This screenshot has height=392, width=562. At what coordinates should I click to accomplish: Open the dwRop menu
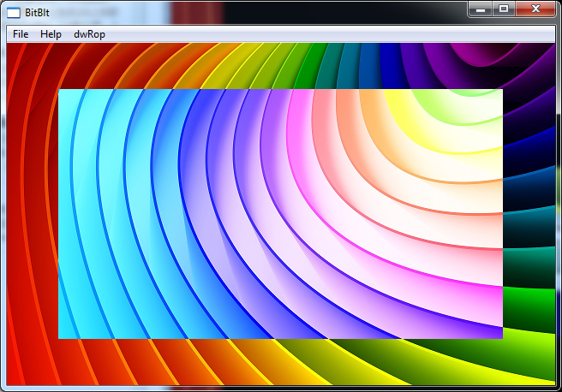[x=89, y=34]
